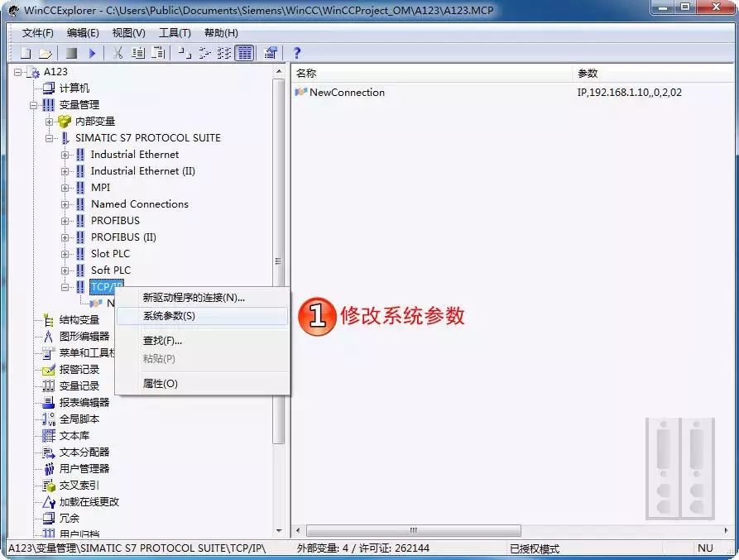Click the Open project folder icon
The image size is (739, 560).
click(x=46, y=53)
